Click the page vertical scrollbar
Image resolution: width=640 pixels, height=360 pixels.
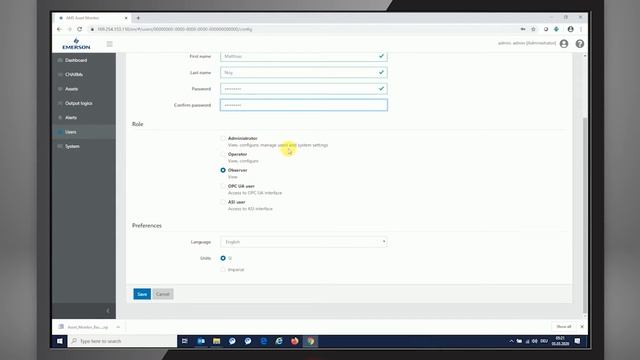(x=585, y=215)
